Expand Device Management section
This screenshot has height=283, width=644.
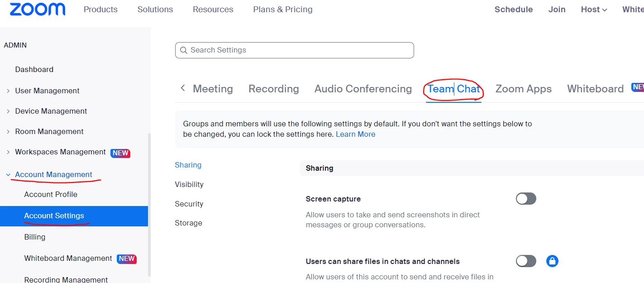(8, 111)
